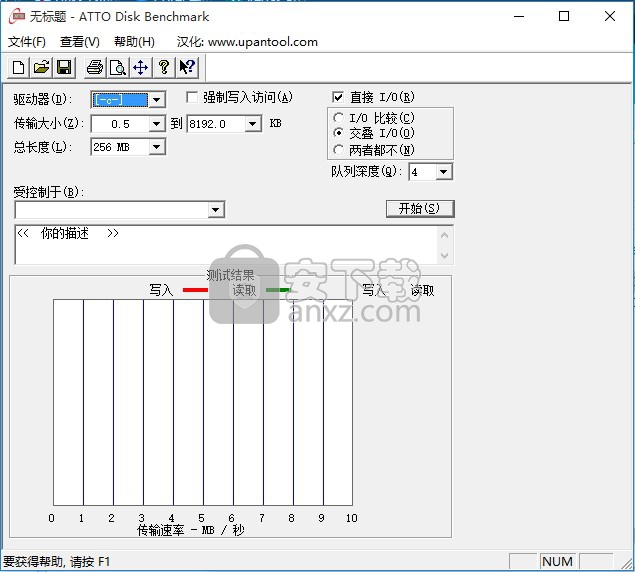
Task: Click 汉化: www.upantool.com menu item
Action: tap(247, 42)
